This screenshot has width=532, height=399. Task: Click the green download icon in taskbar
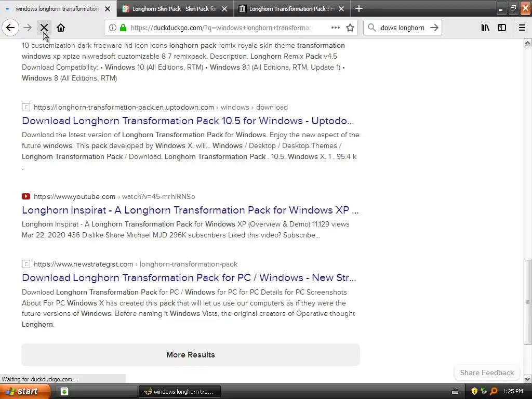point(64,392)
